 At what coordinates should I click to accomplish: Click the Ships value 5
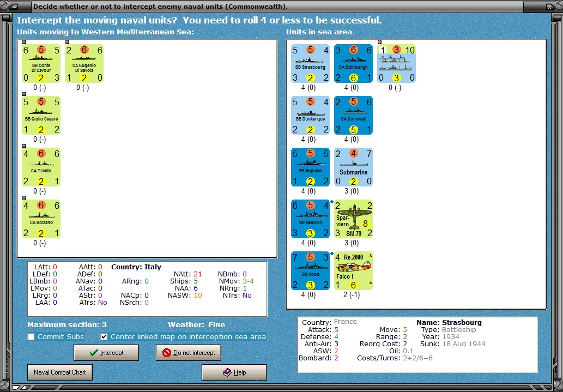point(196,281)
